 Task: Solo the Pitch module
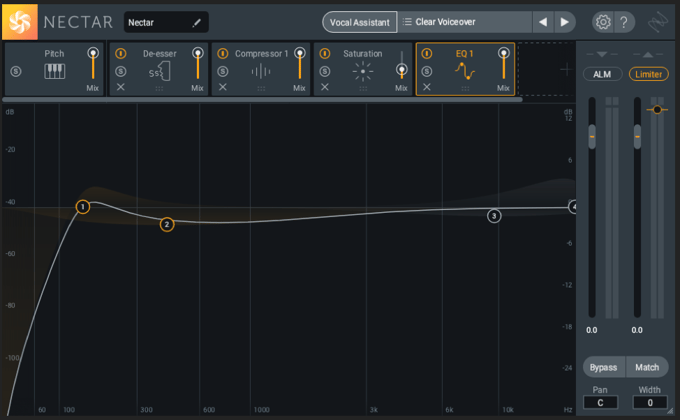[16, 71]
